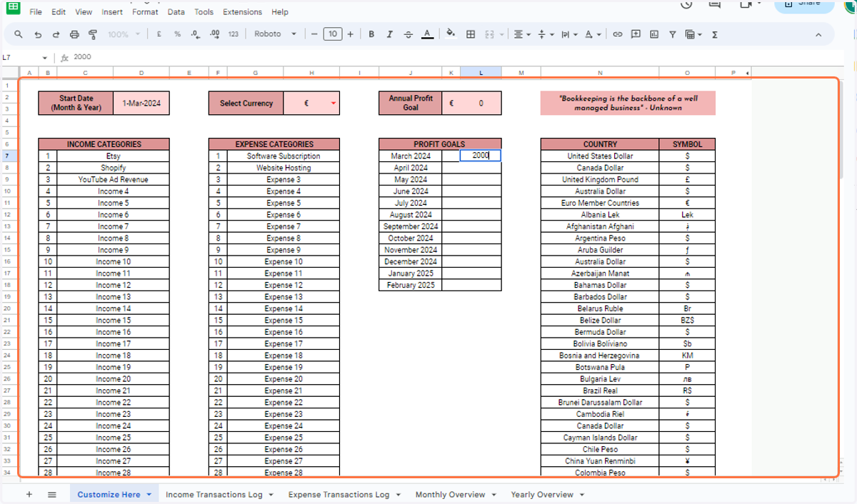
Task: Expand the vertical align options
Action: point(546,34)
